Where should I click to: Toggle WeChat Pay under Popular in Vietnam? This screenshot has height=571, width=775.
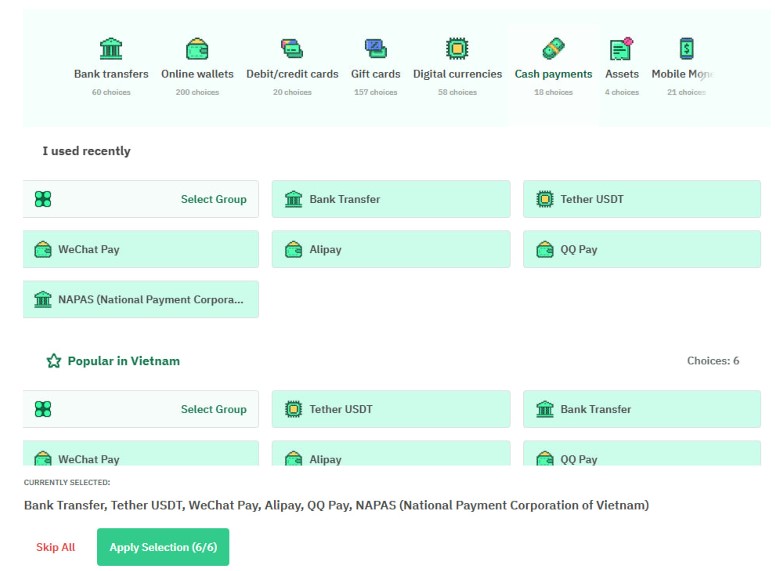(140, 453)
